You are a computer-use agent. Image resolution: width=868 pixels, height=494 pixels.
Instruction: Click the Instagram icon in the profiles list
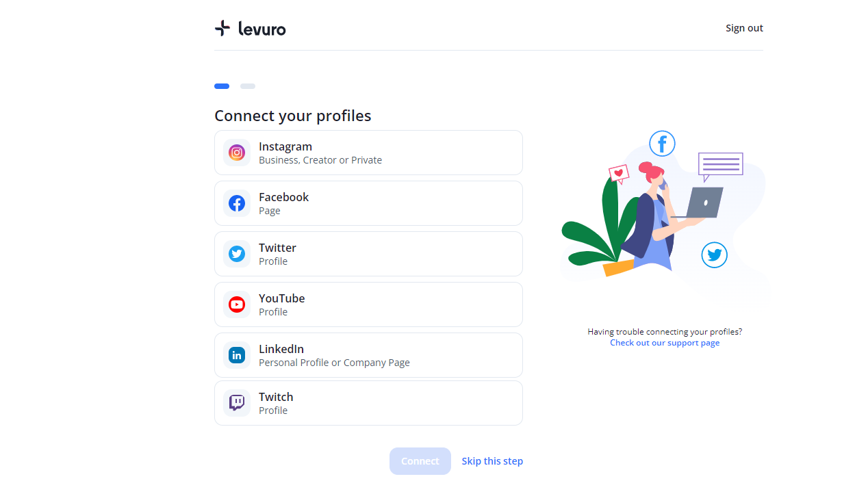click(236, 153)
